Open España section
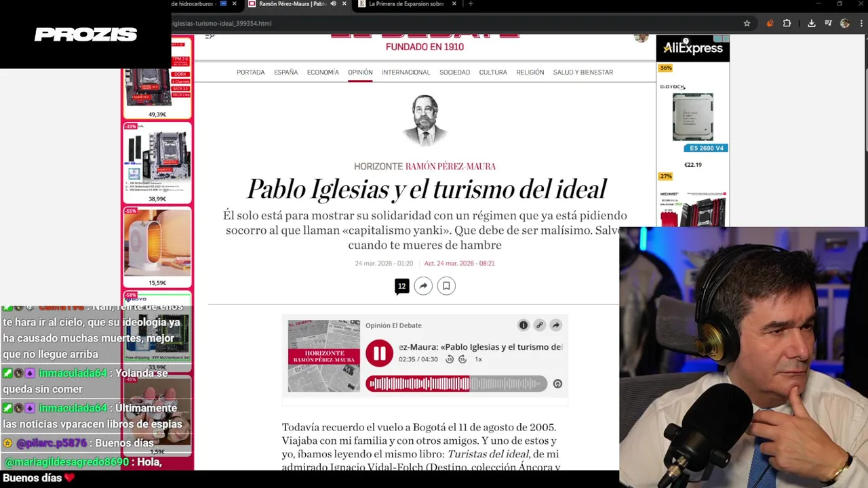Screen dimensions: 868x488 286,72
